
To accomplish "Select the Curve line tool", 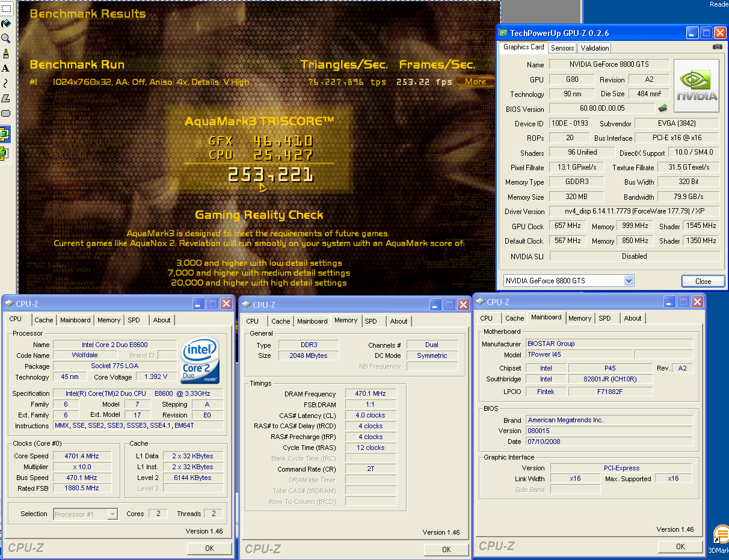I will coord(5,84).
